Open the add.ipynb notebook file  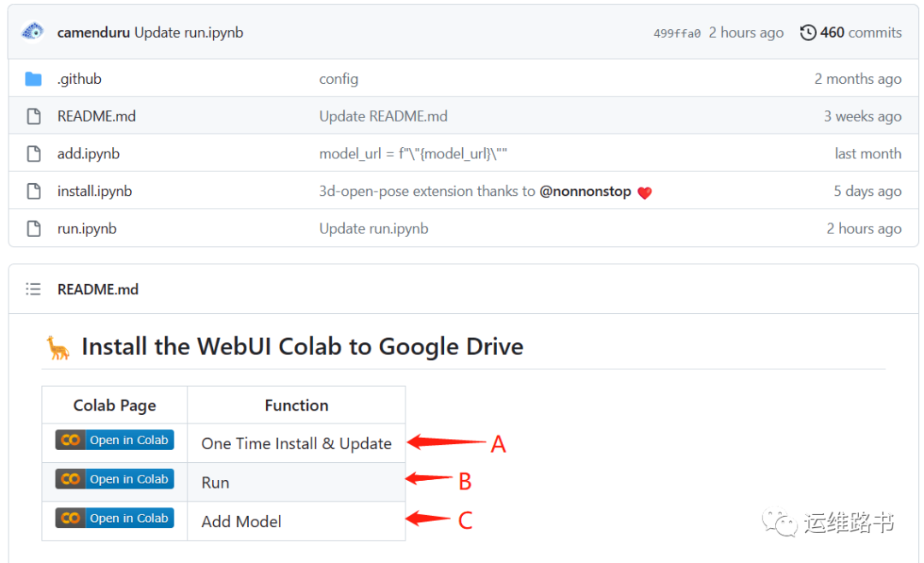[x=88, y=154]
